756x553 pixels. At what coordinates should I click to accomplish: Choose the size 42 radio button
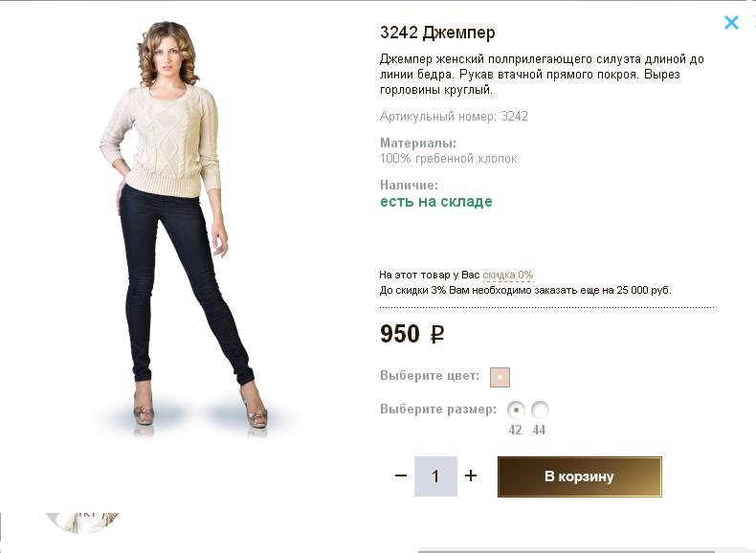[x=517, y=409]
